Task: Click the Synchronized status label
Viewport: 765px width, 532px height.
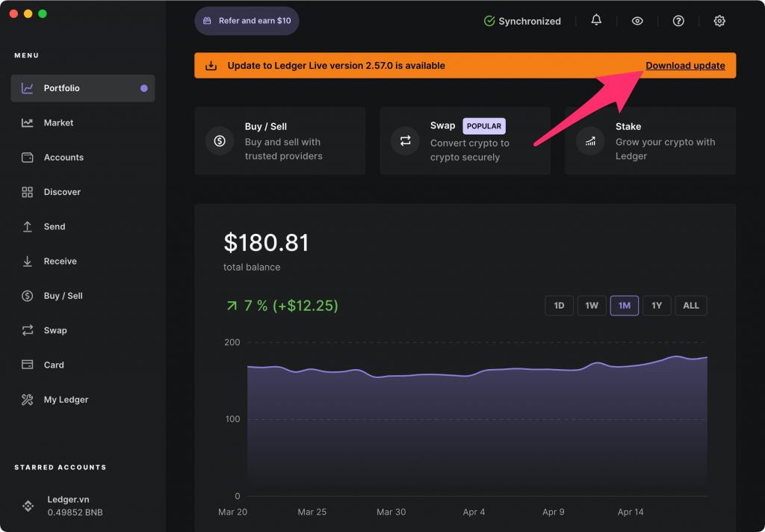Action: tap(530, 21)
